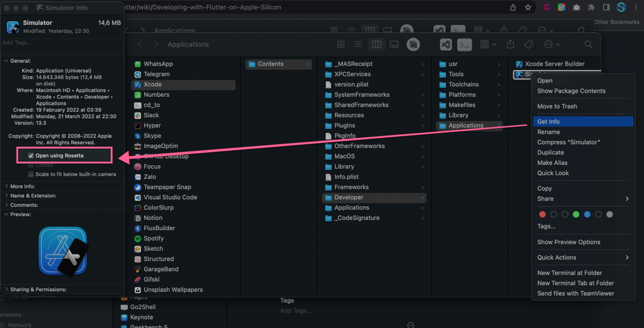Select the Telegram app icon
644x328 pixels.
coord(138,74)
